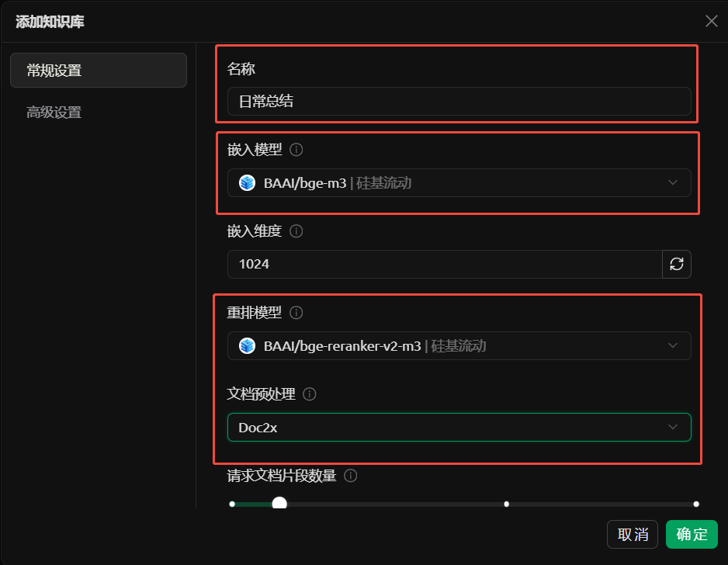The width and height of the screenshot is (728, 565).
Task: Open the 重排模型 bge-reranker-v2-m3 dropdown
Action: [x=459, y=346]
